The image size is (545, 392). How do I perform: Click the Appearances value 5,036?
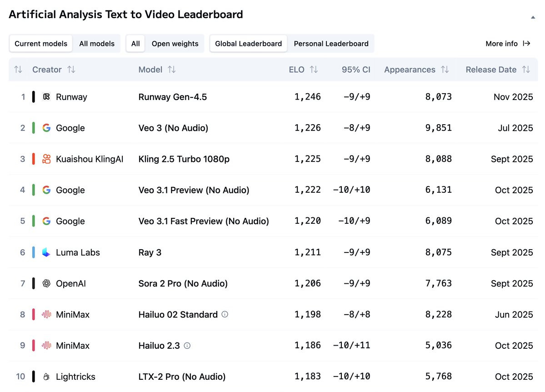point(439,345)
